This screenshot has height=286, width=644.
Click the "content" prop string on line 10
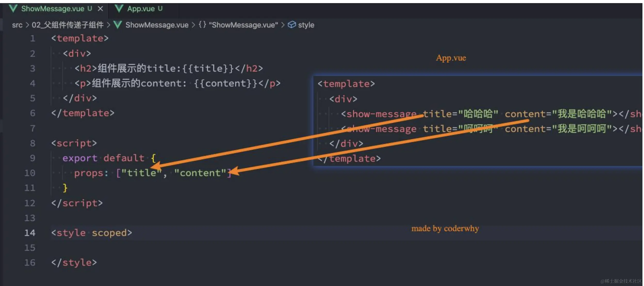pos(200,173)
